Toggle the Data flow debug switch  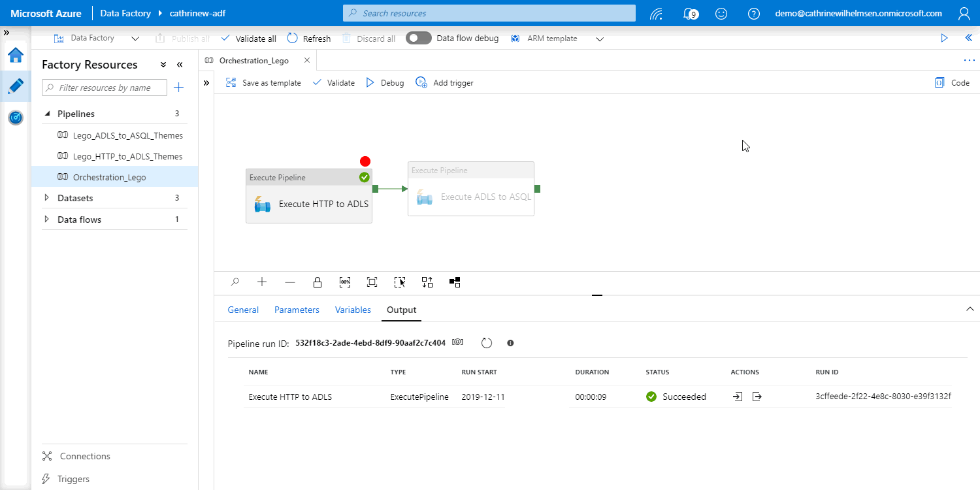click(418, 39)
